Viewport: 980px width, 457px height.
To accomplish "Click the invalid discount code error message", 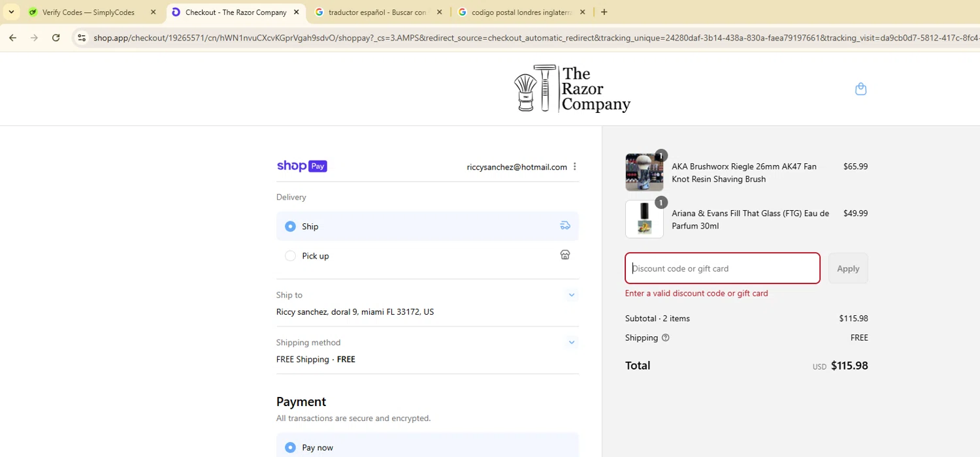I will [696, 293].
